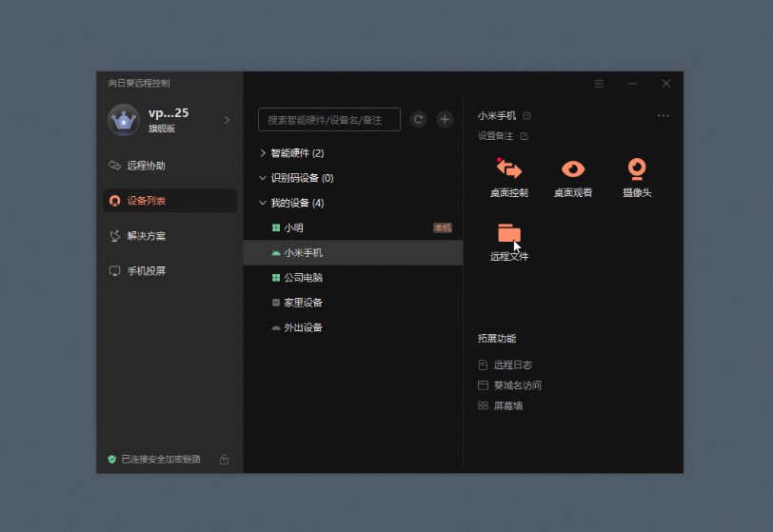This screenshot has width=773, height=532.
Task: Launch 桌面观看 desktop viewing
Action: [573, 178]
